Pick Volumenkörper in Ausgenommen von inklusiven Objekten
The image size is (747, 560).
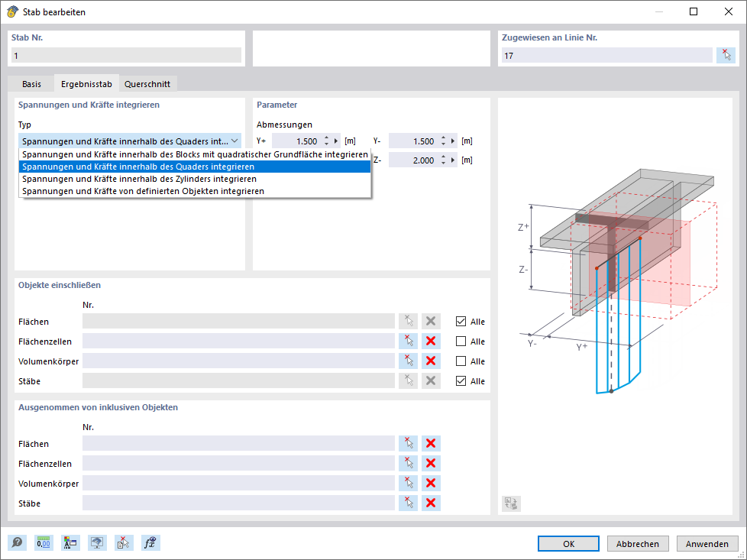pos(409,484)
